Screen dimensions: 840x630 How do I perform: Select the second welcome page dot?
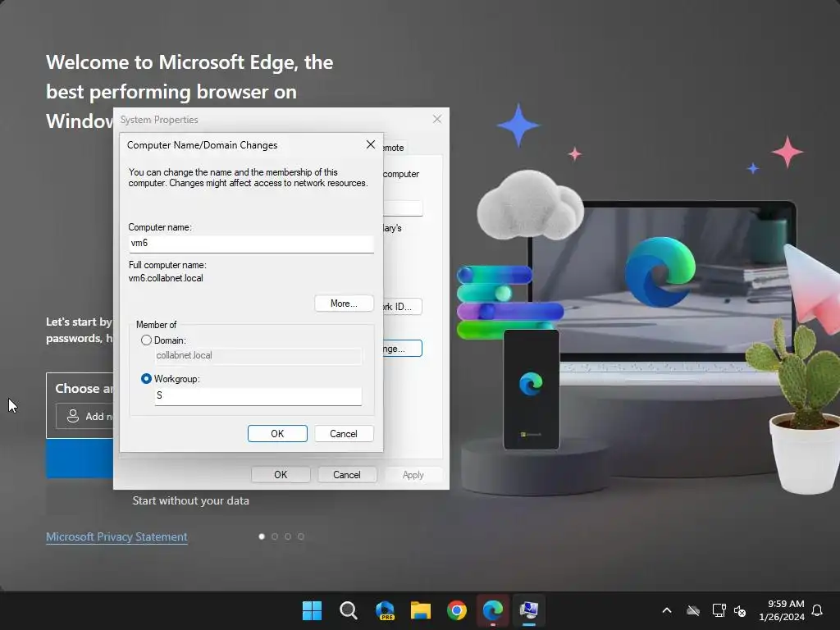click(275, 536)
